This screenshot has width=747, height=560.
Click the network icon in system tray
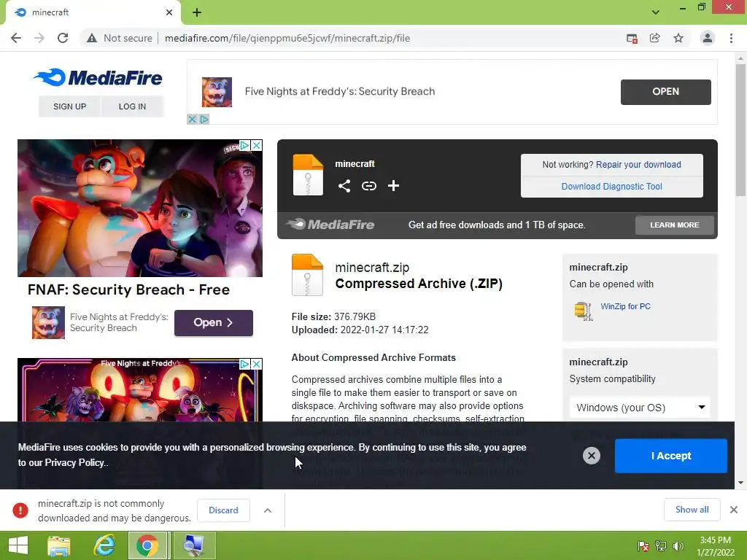pyautogui.click(x=661, y=546)
